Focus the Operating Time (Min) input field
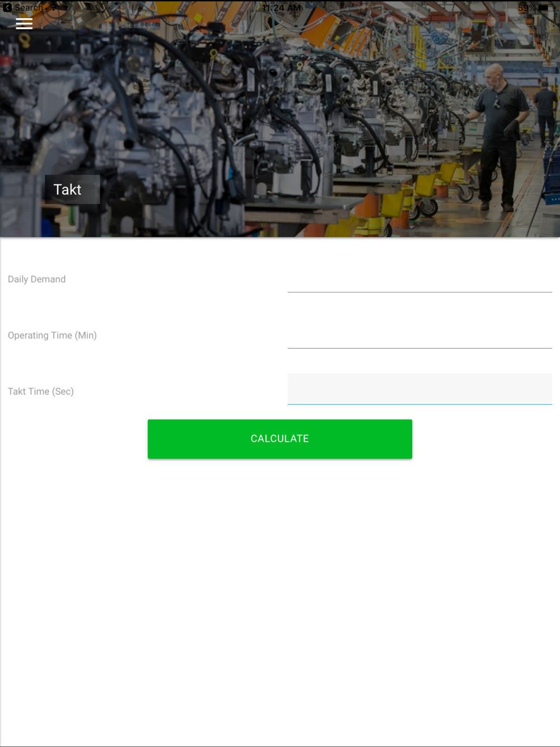The image size is (560, 747). [419, 334]
